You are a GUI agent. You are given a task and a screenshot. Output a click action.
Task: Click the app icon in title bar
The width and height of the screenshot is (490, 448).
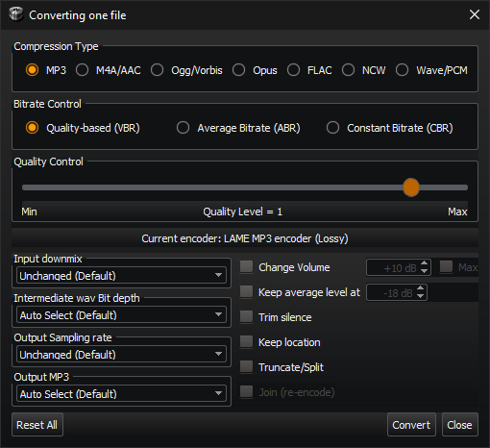[16, 14]
